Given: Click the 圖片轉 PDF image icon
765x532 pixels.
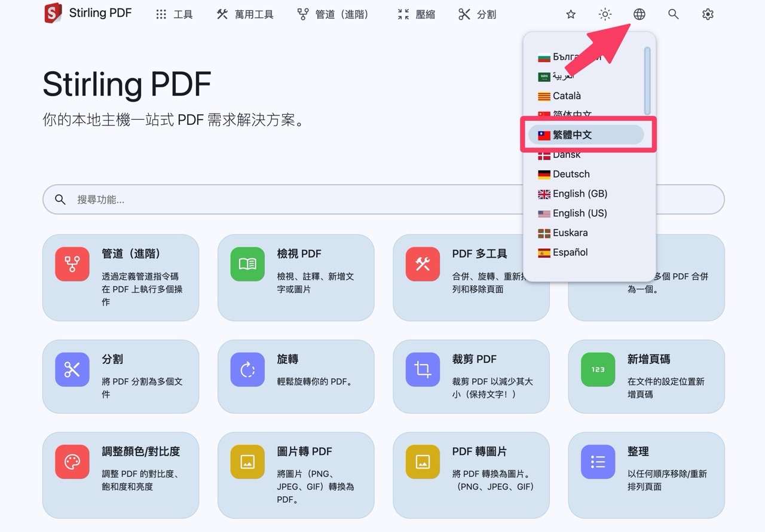Looking at the screenshot, I should click(247, 462).
